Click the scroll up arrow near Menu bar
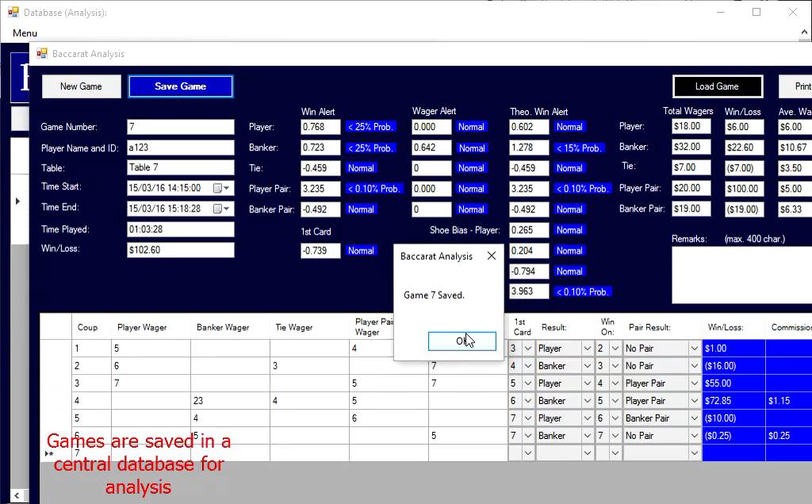Screen dimensions: 812x504 click(x=804, y=32)
